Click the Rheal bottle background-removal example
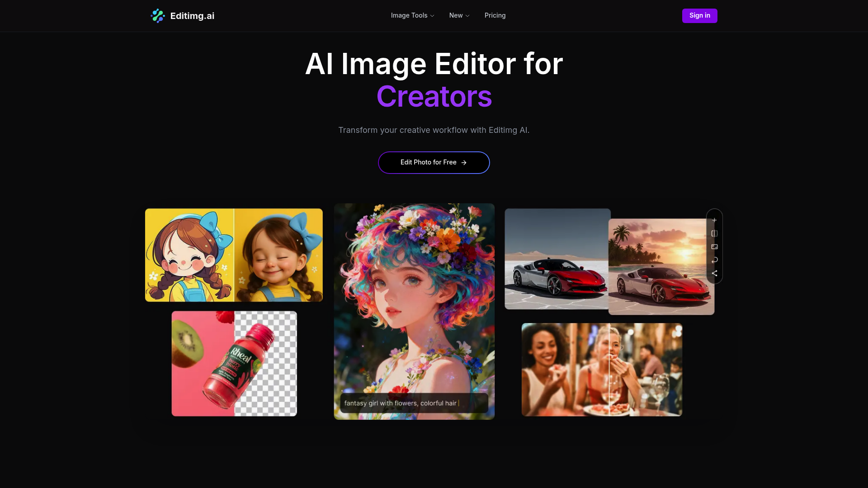Viewport: 868px width, 488px height. (x=234, y=363)
